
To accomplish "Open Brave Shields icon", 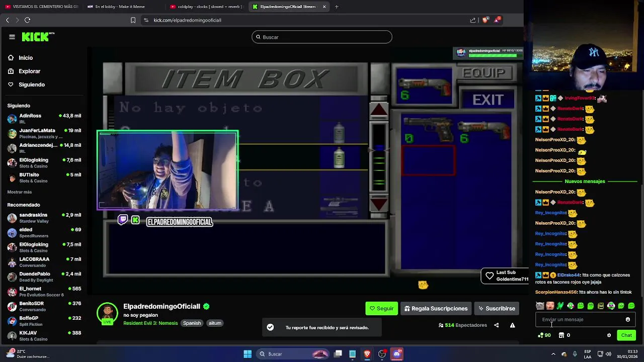I will click(485, 20).
